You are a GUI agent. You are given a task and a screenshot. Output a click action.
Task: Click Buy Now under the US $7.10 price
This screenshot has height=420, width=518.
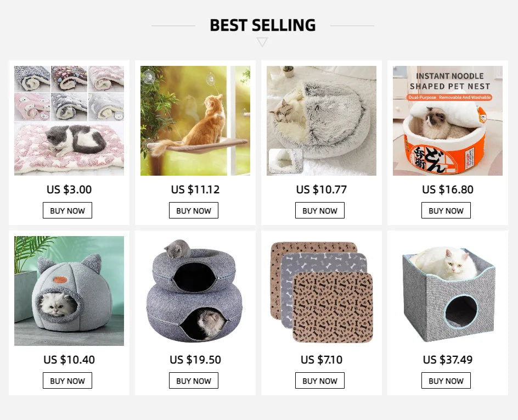pyautogui.click(x=320, y=381)
